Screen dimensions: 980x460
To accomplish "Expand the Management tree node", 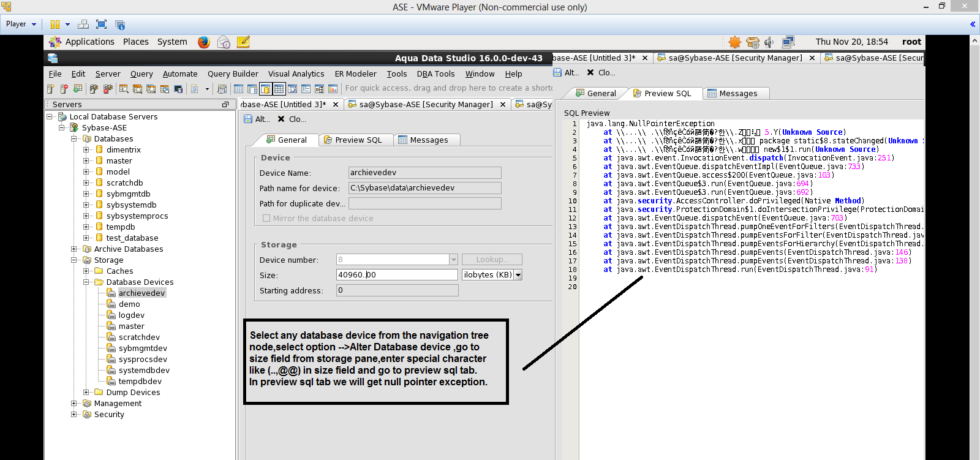I will click(x=73, y=404).
